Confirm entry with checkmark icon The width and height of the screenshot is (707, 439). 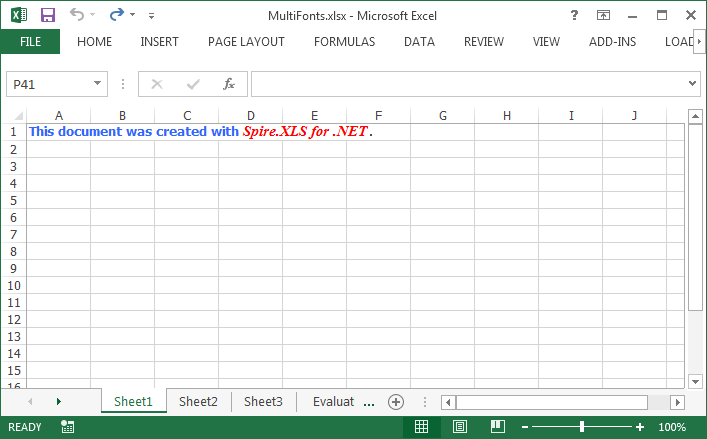(x=193, y=84)
